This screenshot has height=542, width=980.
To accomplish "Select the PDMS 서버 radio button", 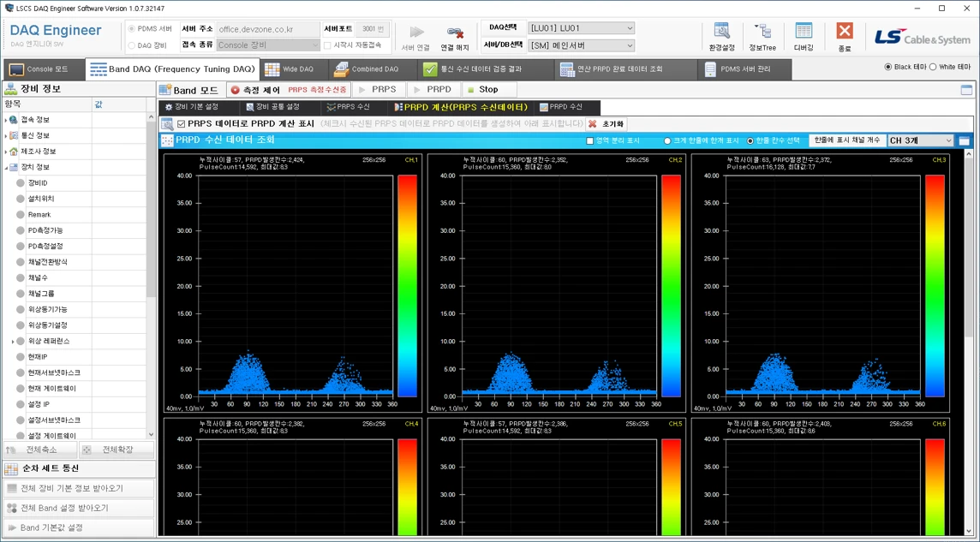I will [131, 29].
